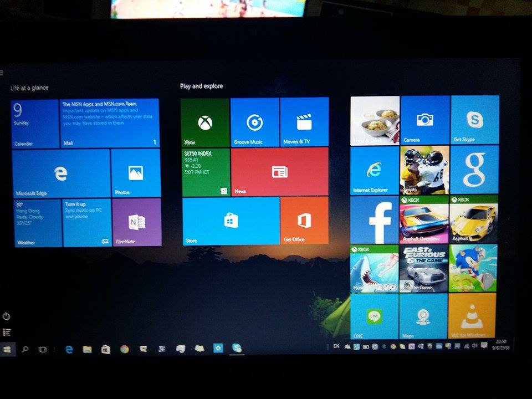The image size is (532, 399).
Task: Open the Food & Drink tile
Action: [x=375, y=121]
